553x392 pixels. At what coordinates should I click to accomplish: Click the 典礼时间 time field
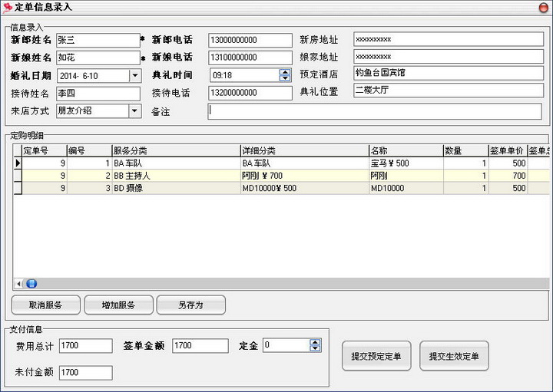click(x=245, y=75)
